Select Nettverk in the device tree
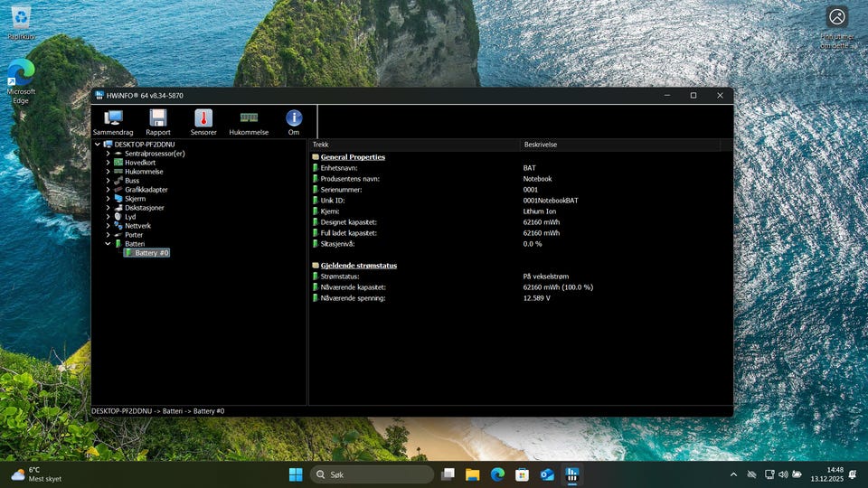The width and height of the screenshot is (868, 488). coord(137,226)
